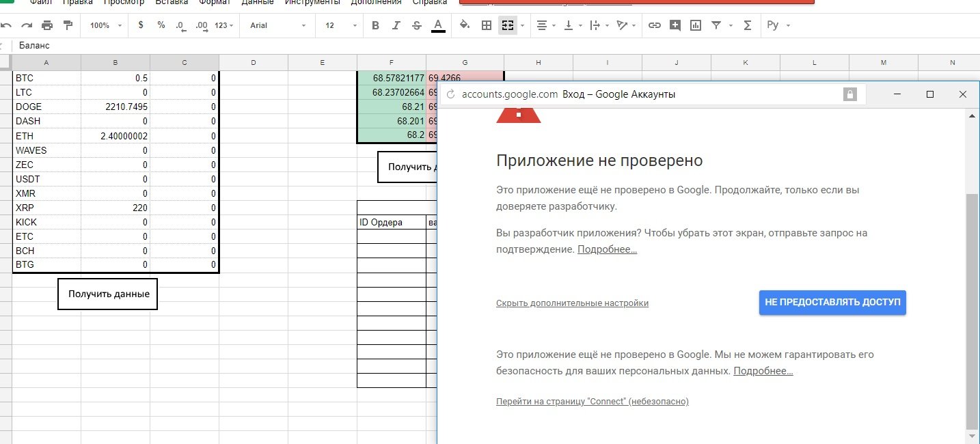The height and width of the screenshot is (444, 980).
Task: Click the Перейти на страницу "Connect" link
Action: click(592, 402)
